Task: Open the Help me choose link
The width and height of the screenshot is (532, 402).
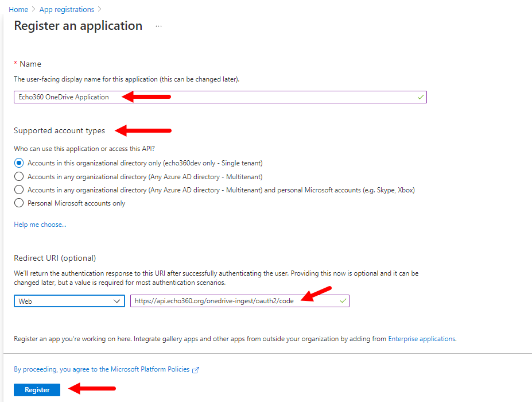Action: [40, 225]
